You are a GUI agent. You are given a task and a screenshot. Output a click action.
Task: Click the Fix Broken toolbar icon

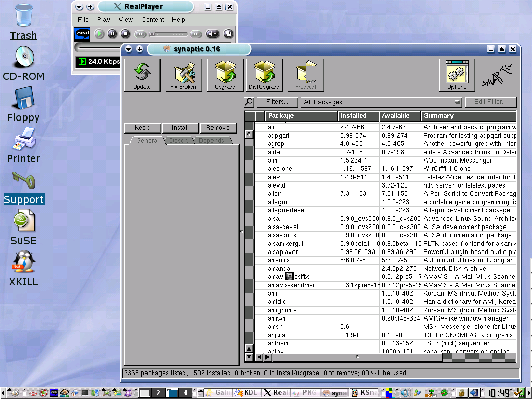(x=183, y=75)
